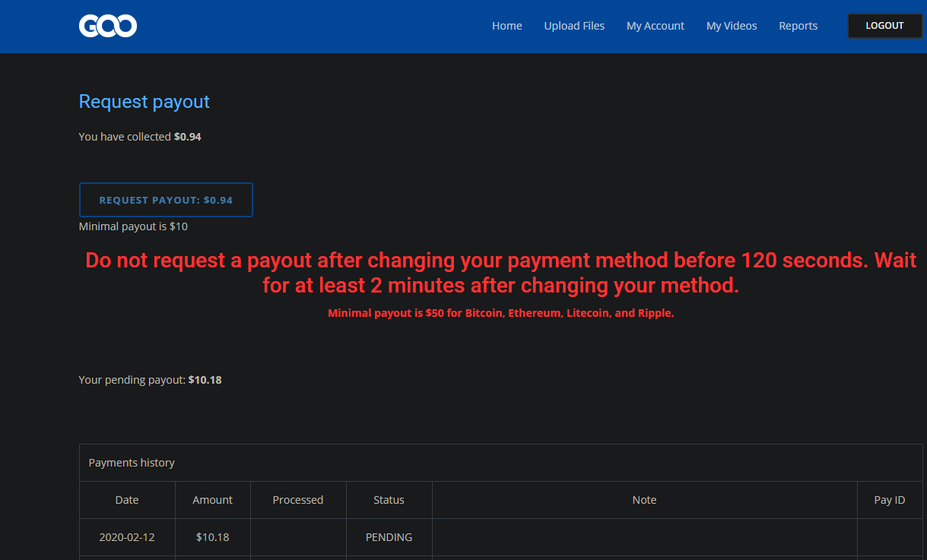This screenshot has height=560, width=927.
Task: Click the Processed column header
Action: click(x=297, y=500)
